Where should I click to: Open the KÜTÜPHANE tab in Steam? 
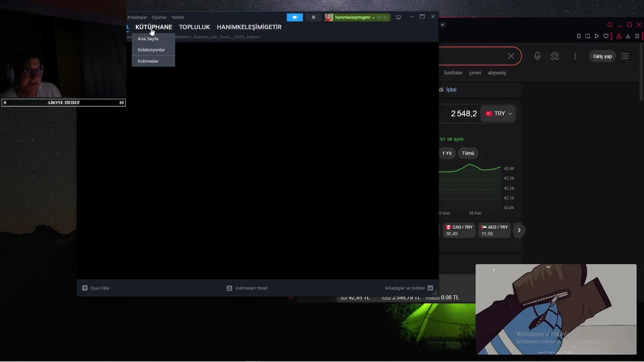pos(153,27)
